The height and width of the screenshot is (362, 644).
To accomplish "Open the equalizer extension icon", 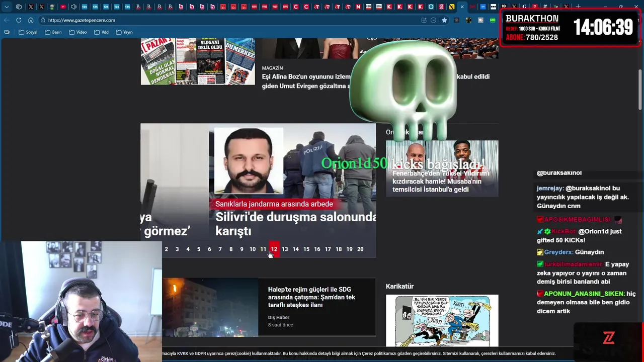I will pos(456,20).
